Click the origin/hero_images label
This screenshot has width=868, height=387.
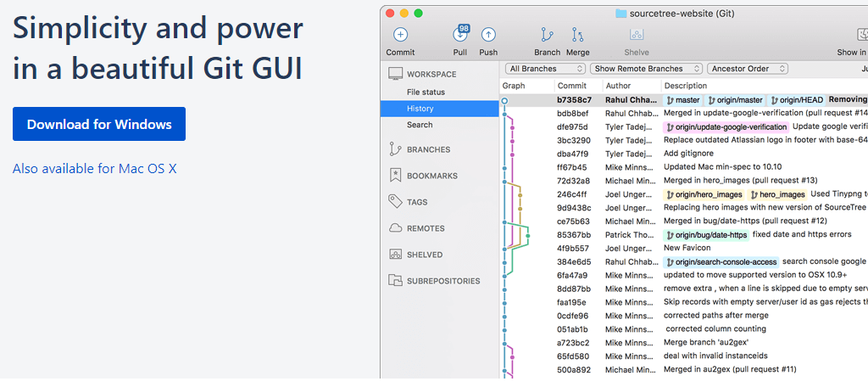pyautogui.click(x=704, y=194)
